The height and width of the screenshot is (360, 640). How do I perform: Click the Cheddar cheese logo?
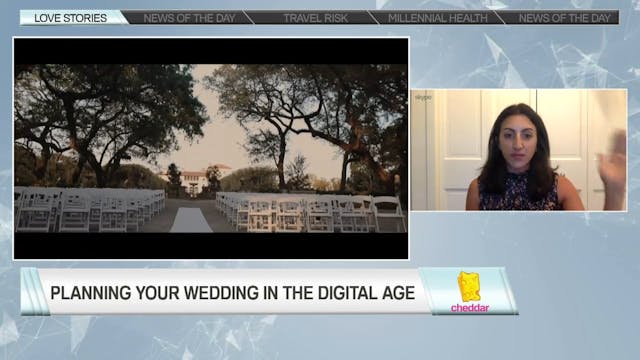coord(469,287)
